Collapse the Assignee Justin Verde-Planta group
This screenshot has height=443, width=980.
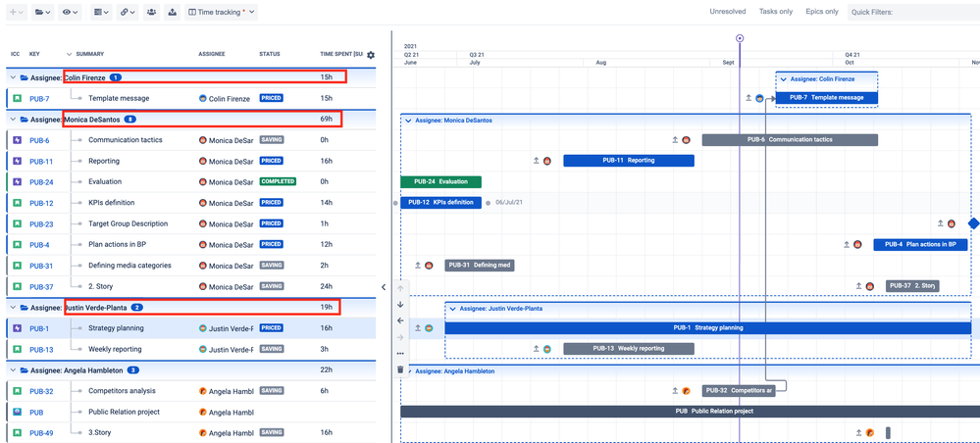point(13,308)
